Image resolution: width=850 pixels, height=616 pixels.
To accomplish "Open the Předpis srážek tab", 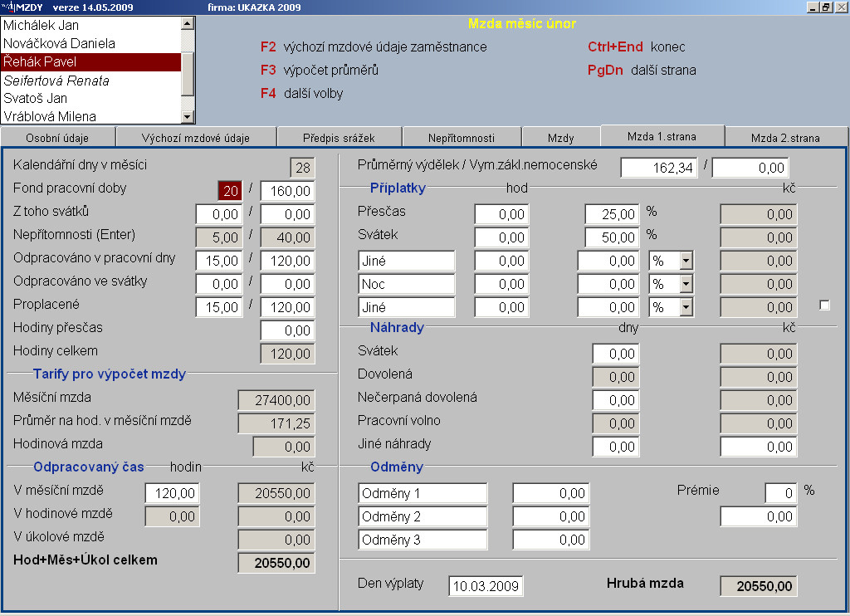I will point(339,138).
